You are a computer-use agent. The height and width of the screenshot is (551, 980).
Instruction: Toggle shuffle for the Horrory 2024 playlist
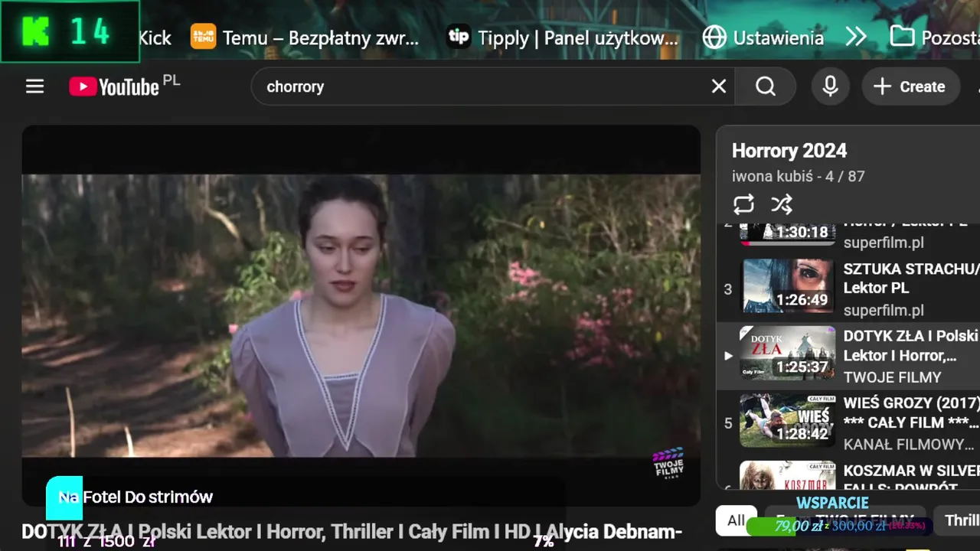point(781,204)
